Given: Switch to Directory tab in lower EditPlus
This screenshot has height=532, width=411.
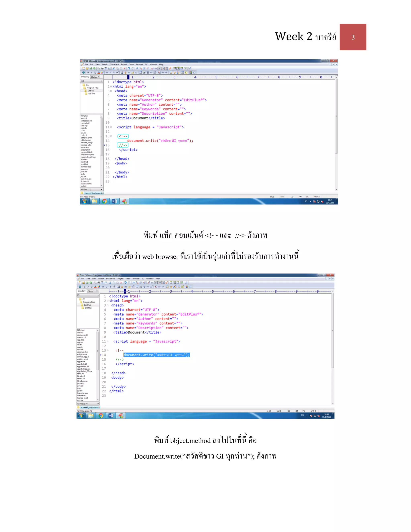Looking at the screenshot, I should 81,291.
